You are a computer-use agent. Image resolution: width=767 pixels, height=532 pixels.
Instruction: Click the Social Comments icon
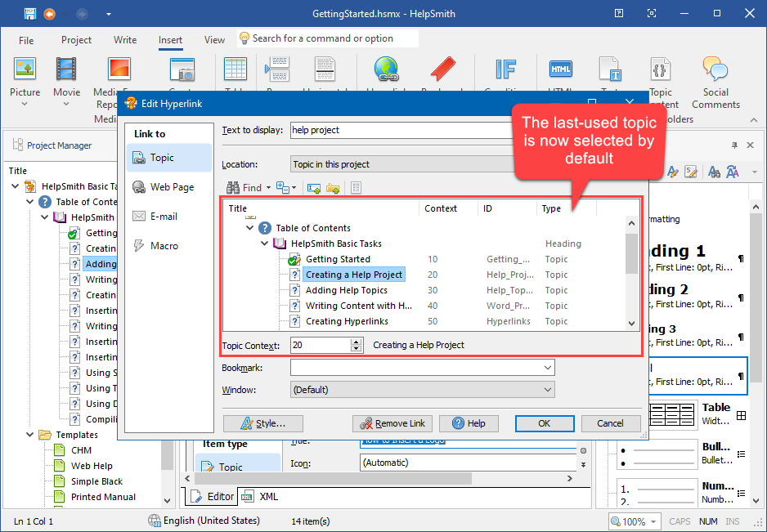715,70
